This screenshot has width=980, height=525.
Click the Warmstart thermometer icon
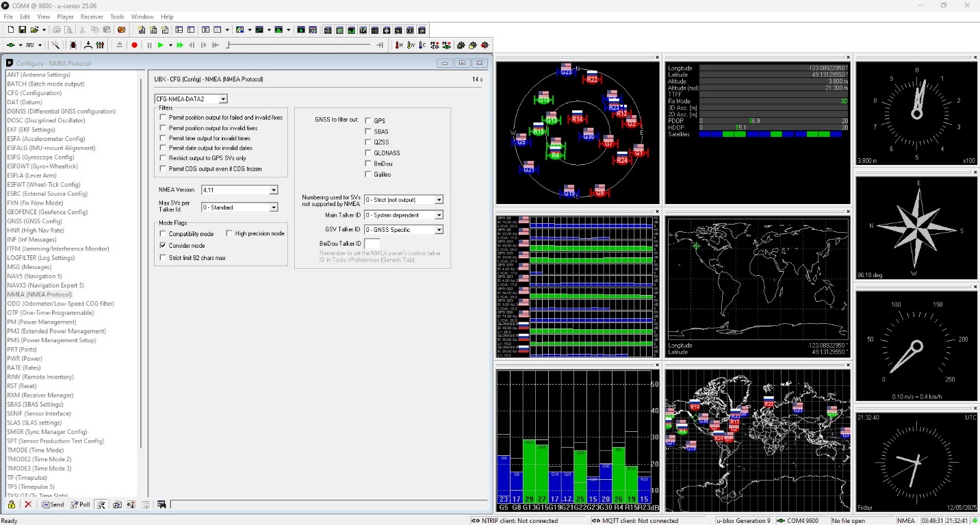click(411, 45)
